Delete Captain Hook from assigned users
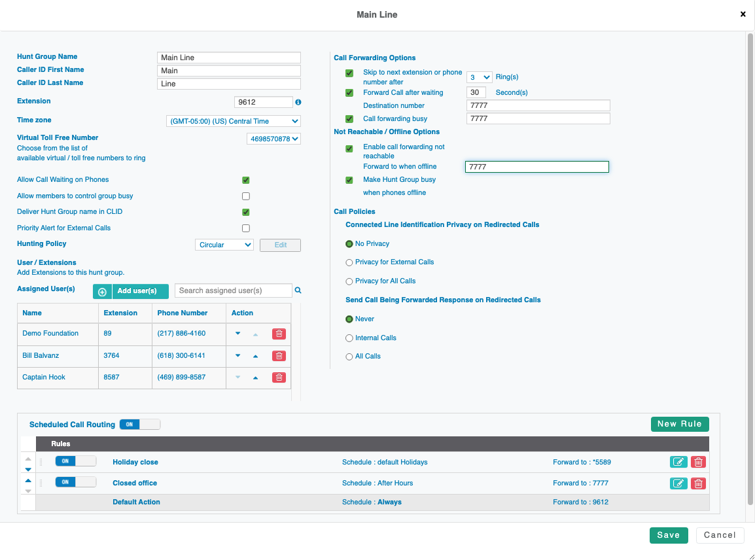This screenshot has width=755, height=560. [x=279, y=377]
